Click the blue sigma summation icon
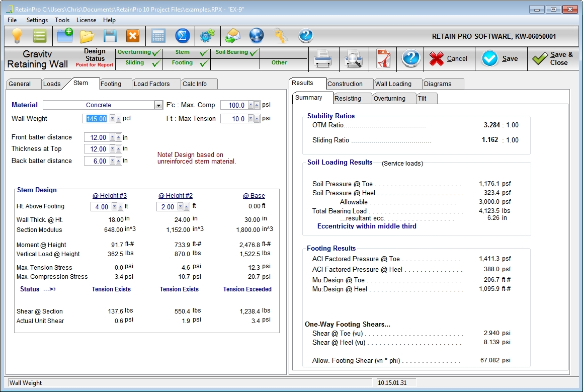 [x=182, y=36]
